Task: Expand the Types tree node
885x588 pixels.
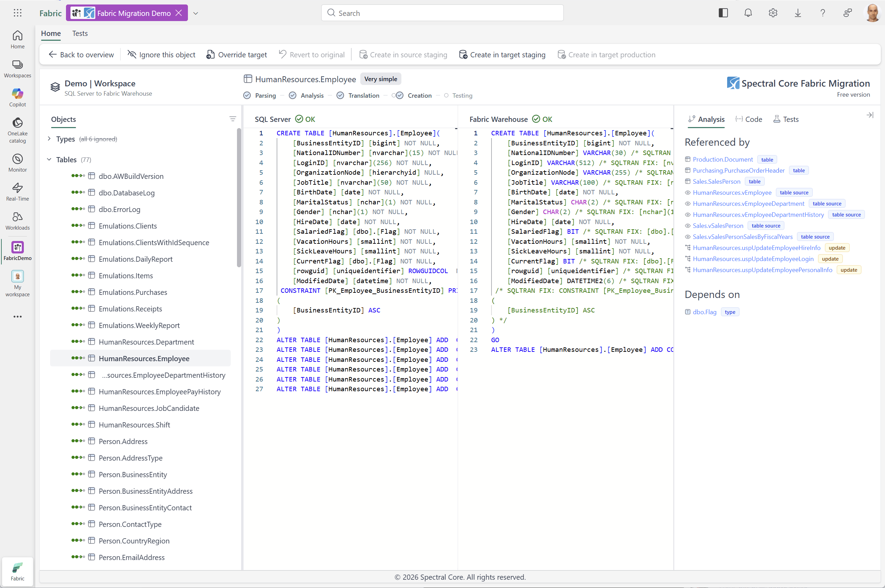Action: point(49,139)
